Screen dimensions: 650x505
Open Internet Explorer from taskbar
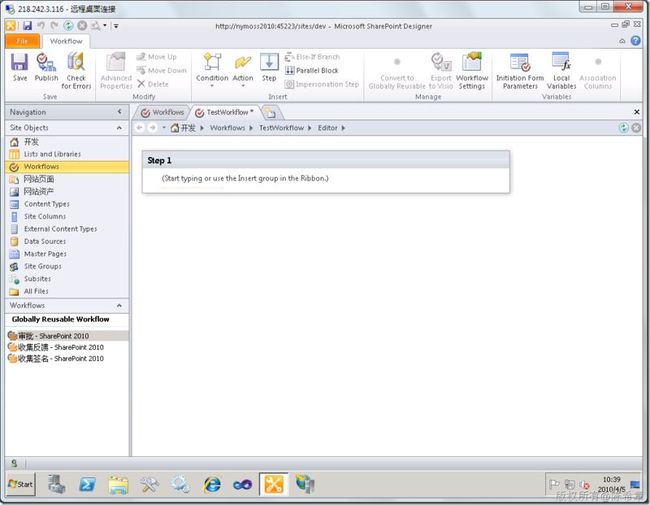pyautogui.click(x=212, y=484)
